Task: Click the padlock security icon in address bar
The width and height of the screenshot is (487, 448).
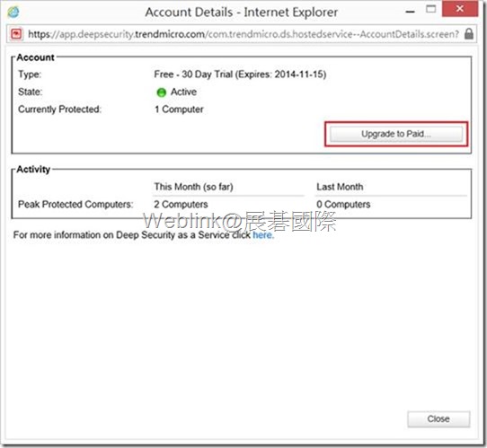Action: 469,33
